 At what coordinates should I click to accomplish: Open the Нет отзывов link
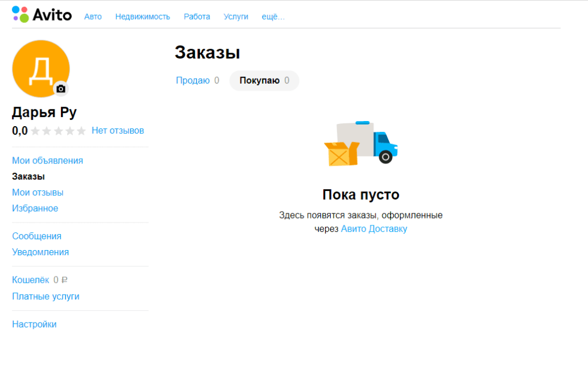point(118,131)
